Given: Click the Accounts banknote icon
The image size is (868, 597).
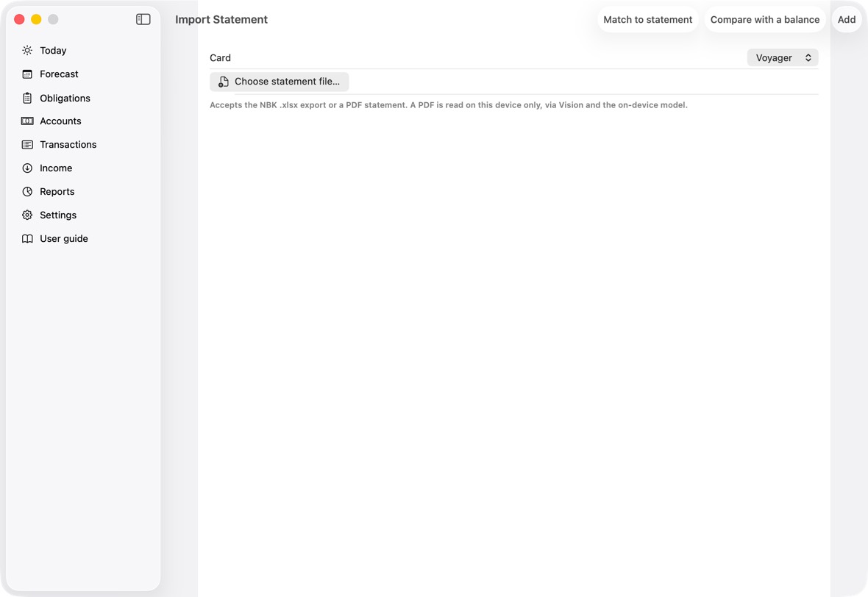Looking at the screenshot, I should 27,121.
